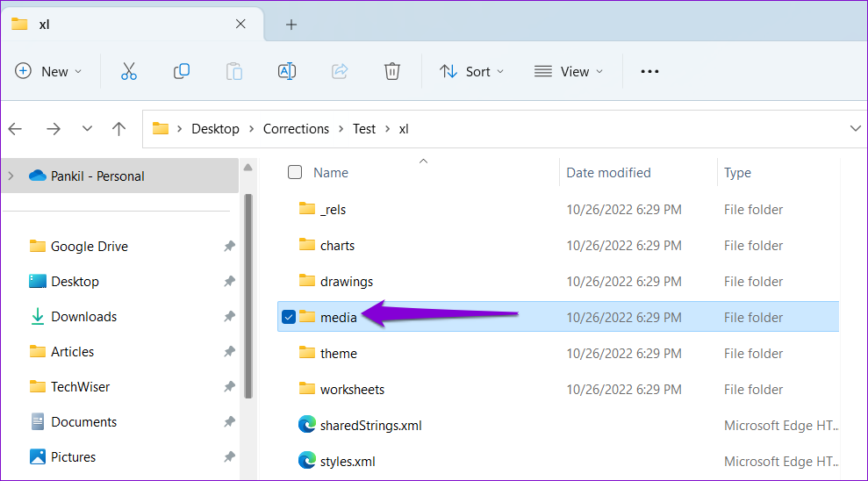Close the xl tab
Screen dimensions: 868x481
[240, 24]
